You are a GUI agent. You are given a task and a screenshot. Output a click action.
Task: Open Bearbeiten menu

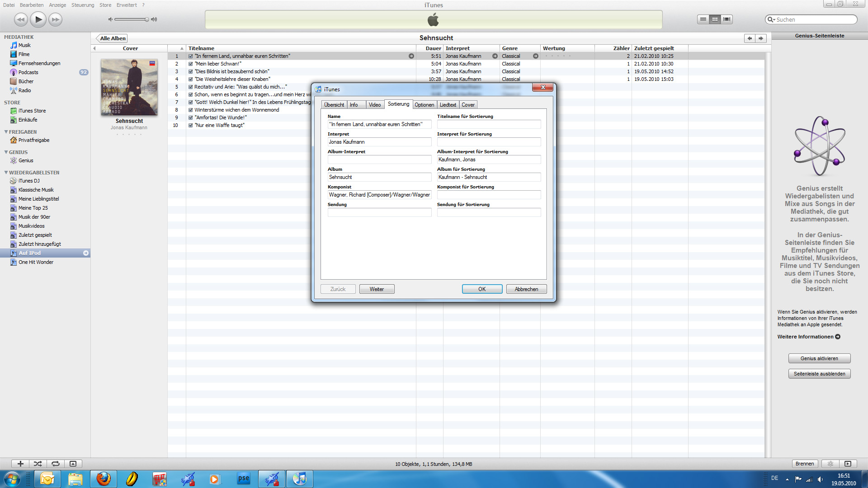click(x=32, y=5)
